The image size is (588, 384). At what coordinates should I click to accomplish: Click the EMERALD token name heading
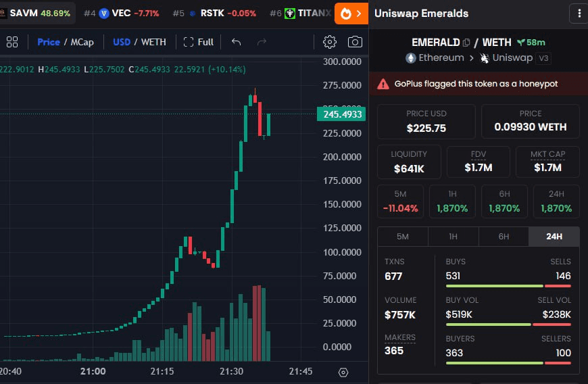click(436, 43)
